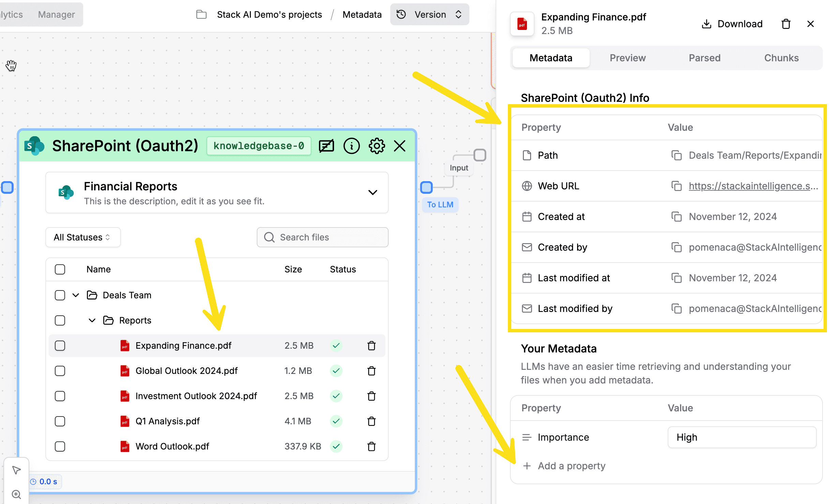Click the Metadata breadcrumb title
This screenshot has width=829, height=504.
pyautogui.click(x=362, y=15)
